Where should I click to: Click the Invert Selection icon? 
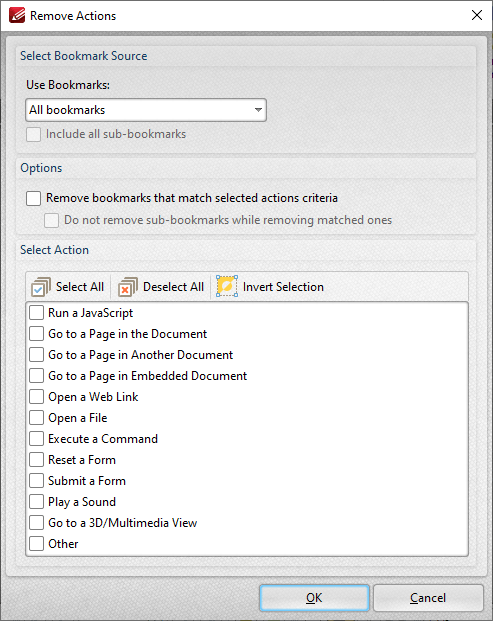click(227, 286)
